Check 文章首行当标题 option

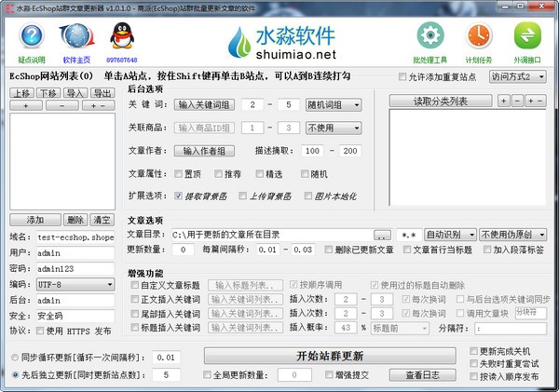point(407,250)
